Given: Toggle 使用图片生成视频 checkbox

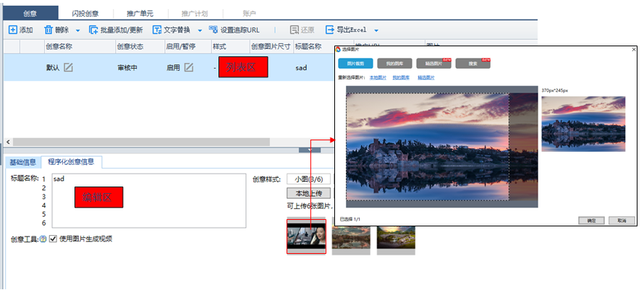Looking at the screenshot, I should coord(53,239).
